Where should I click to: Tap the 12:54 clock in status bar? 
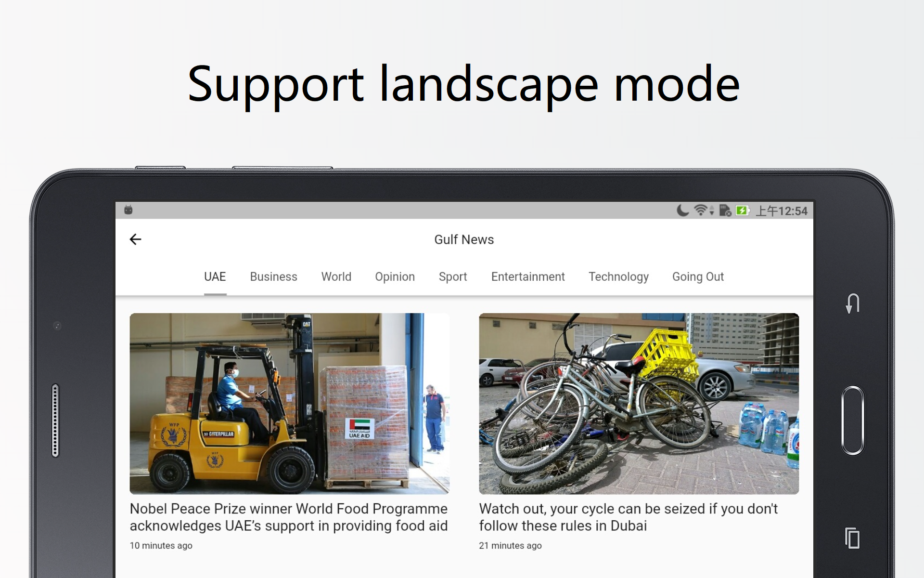[782, 211]
